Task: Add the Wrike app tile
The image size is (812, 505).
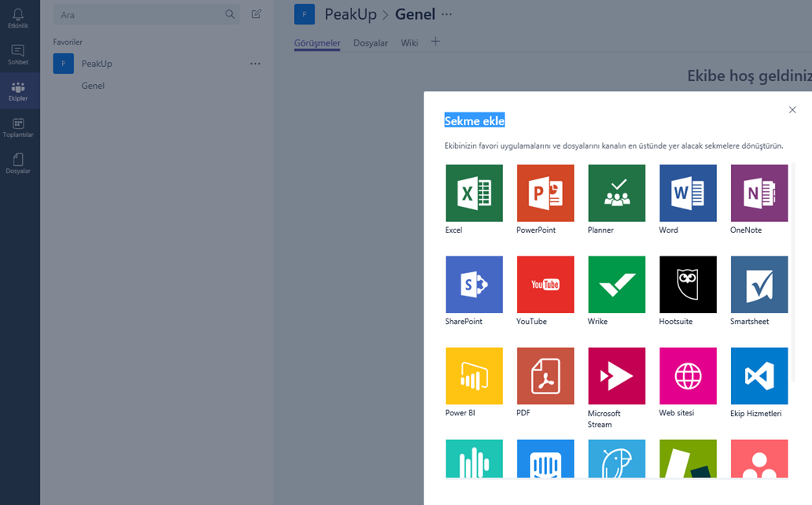Action: coord(617,284)
